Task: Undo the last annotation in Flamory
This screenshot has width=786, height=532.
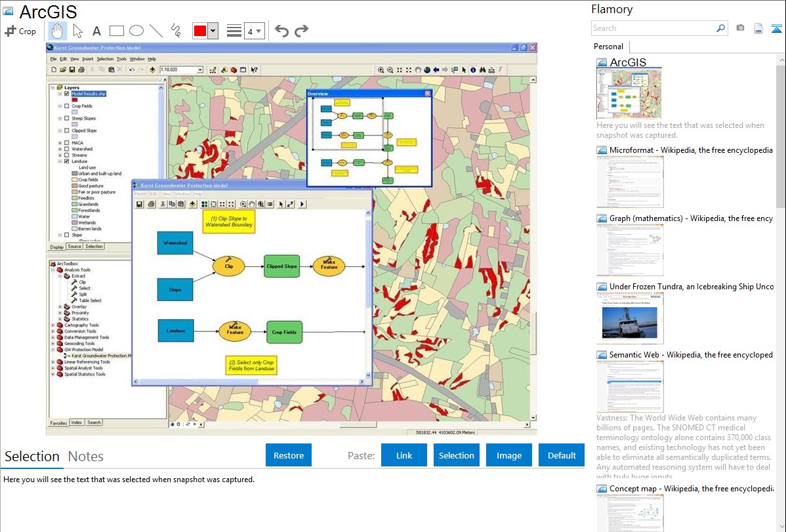Action: [281, 31]
